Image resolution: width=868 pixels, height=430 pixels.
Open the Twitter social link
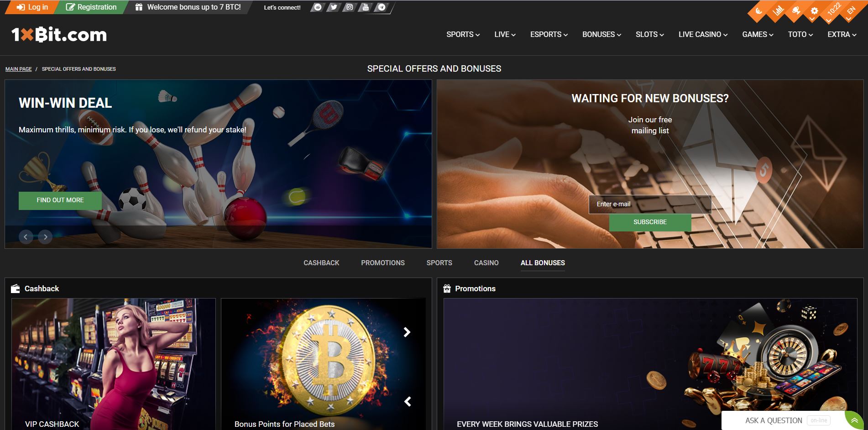click(x=334, y=7)
